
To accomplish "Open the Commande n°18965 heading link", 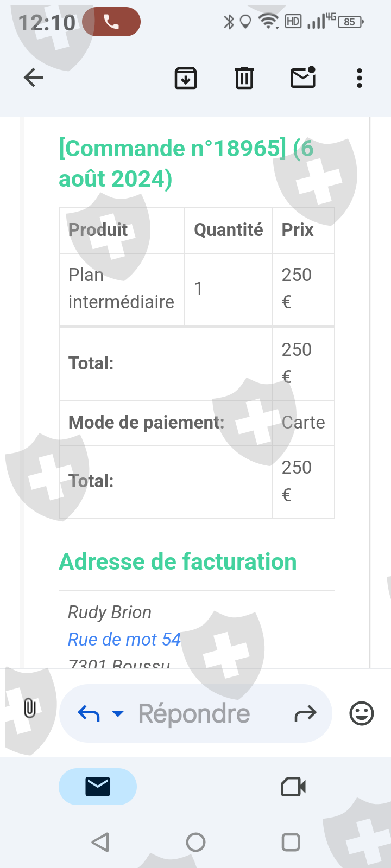I will point(173,149).
